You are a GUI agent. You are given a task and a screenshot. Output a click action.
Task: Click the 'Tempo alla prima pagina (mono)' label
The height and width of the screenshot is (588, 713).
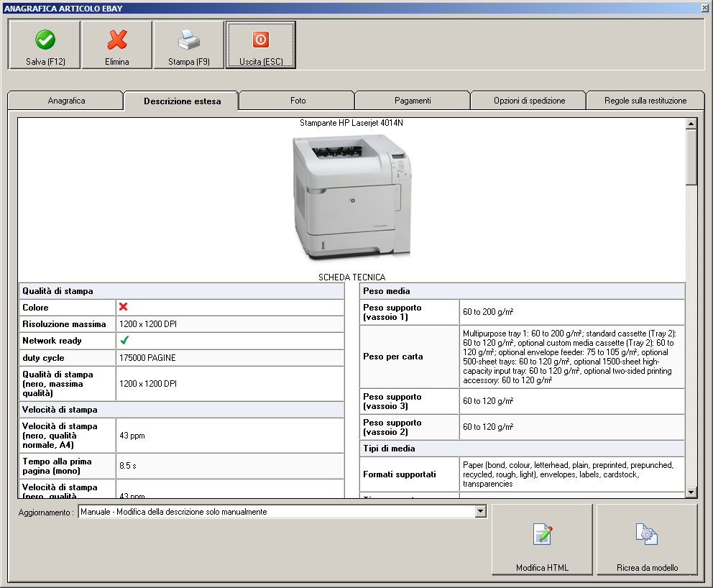(57, 466)
